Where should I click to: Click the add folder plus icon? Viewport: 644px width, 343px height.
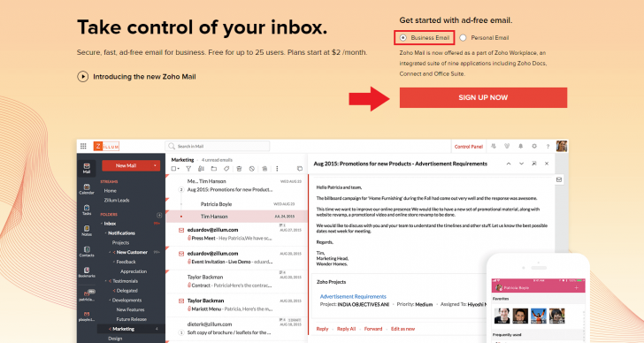coord(159,215)
